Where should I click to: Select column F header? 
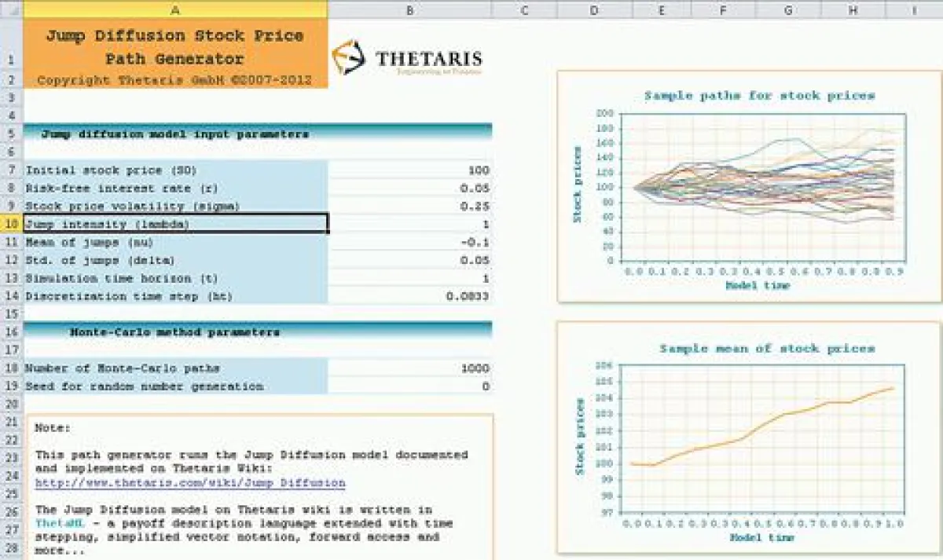(723, 9)
